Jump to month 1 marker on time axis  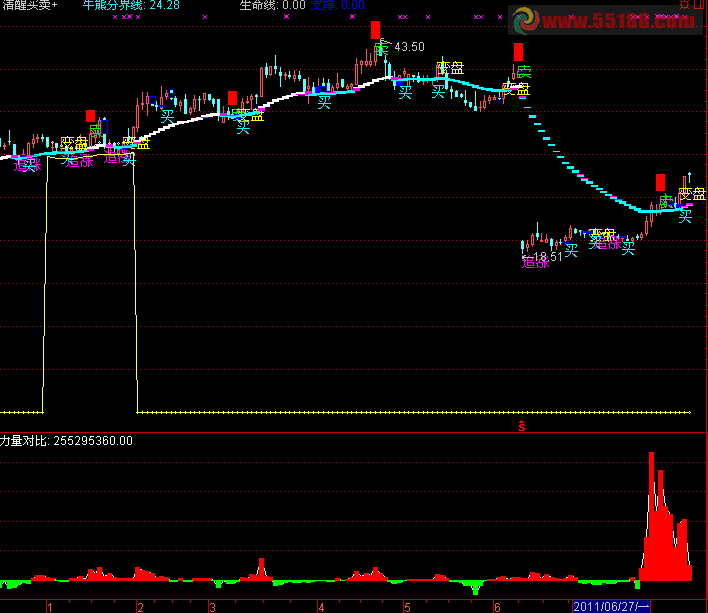pos(50,608)
